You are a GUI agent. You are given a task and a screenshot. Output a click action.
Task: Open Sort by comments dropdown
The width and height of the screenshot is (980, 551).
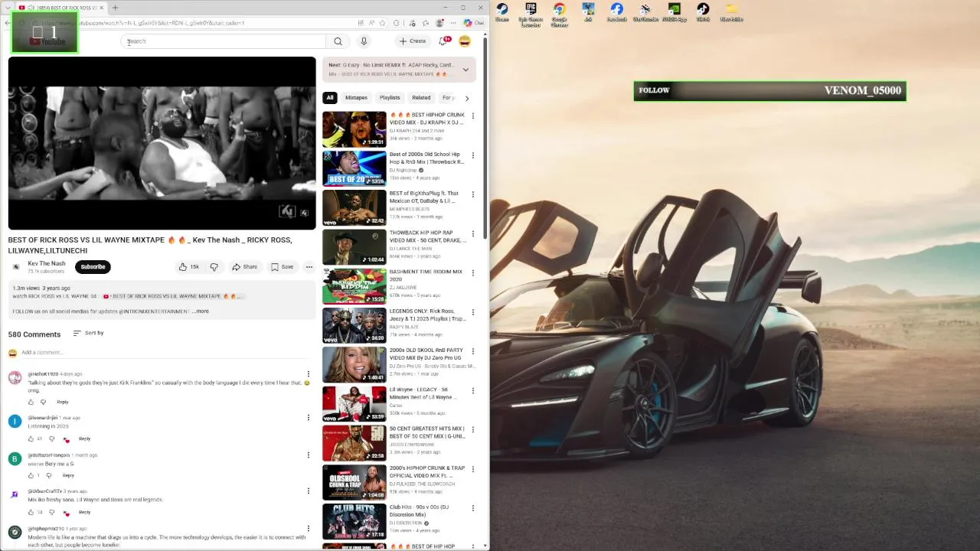coord(88,333)
